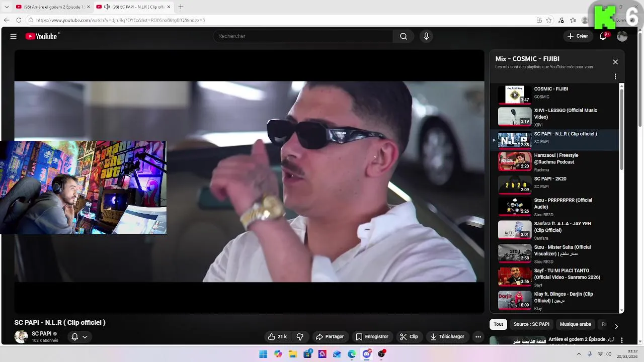Open YouTube notifications bell

[603, 36]
